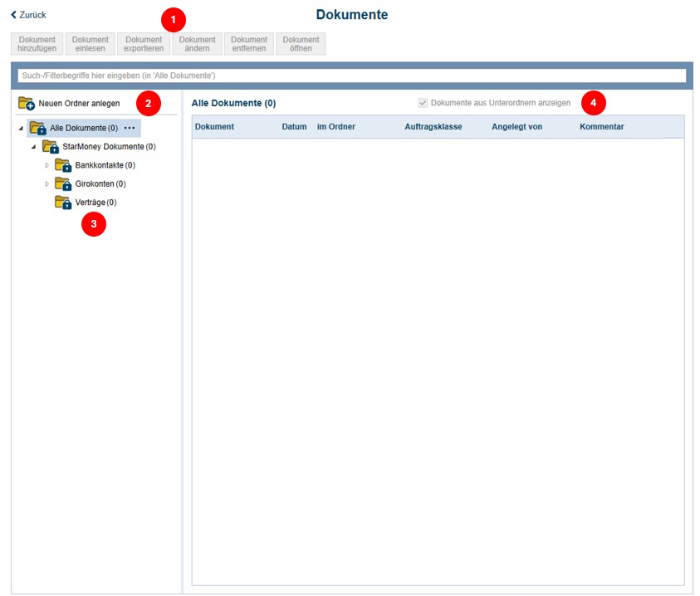Sort by the Auftragsklasse column header
Viewport: 700px width, 596px height.
[x=433, y=127]
